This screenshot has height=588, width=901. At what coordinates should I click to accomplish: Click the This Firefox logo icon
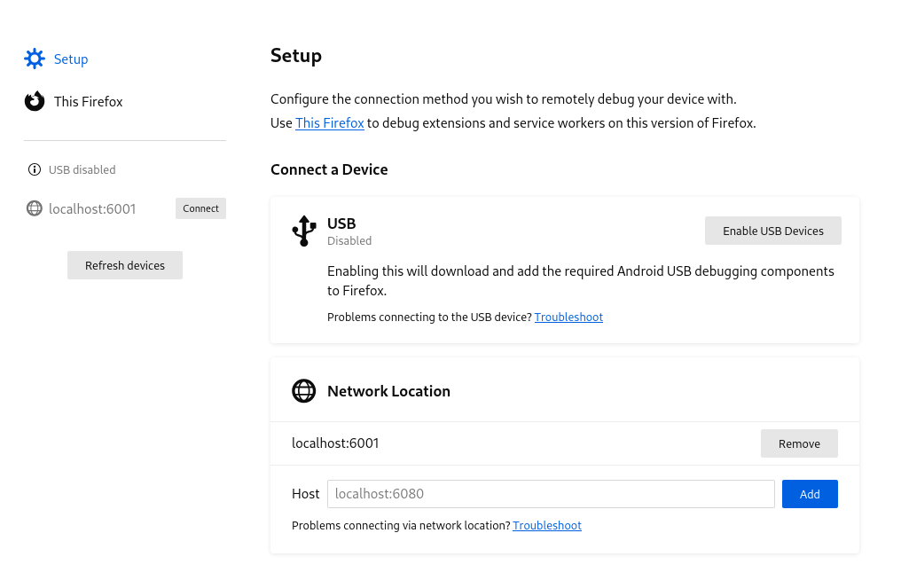pyautogui.click(x=35, y=102)
